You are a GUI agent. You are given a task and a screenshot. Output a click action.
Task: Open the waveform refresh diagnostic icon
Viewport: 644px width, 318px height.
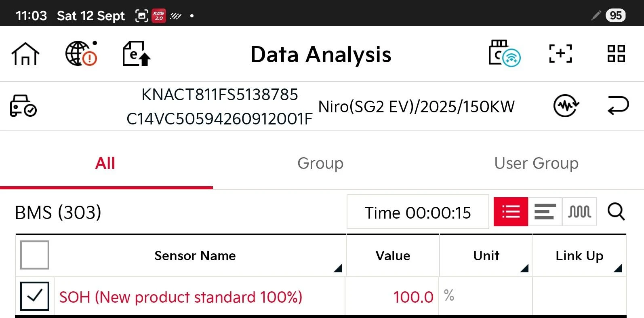coord(566,106)
